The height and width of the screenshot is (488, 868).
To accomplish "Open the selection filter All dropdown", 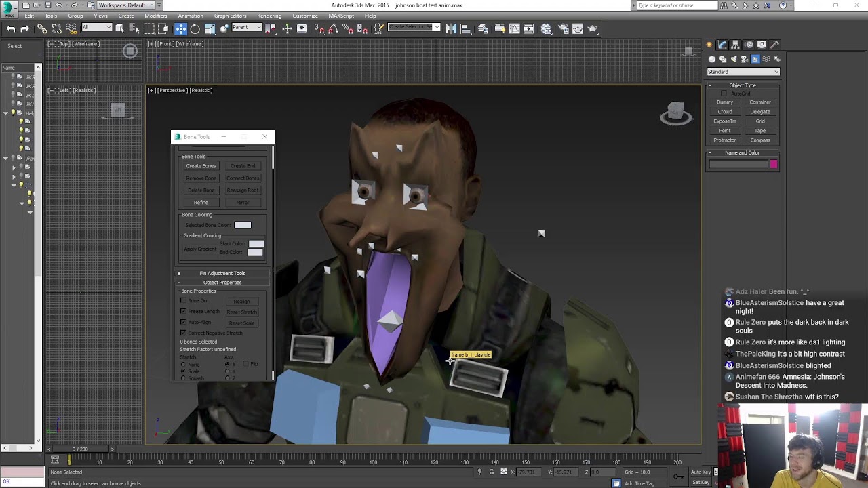I will click(97, 28).
